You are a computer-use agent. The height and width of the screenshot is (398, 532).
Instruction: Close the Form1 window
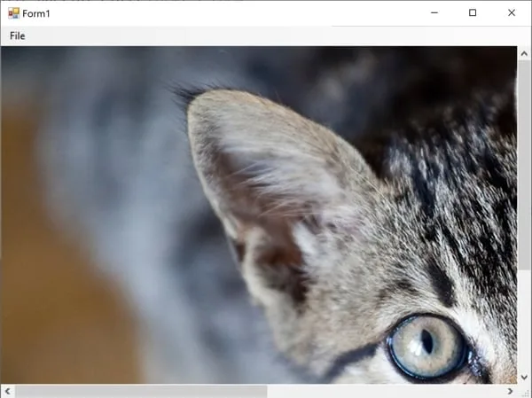tap(512, 12)
